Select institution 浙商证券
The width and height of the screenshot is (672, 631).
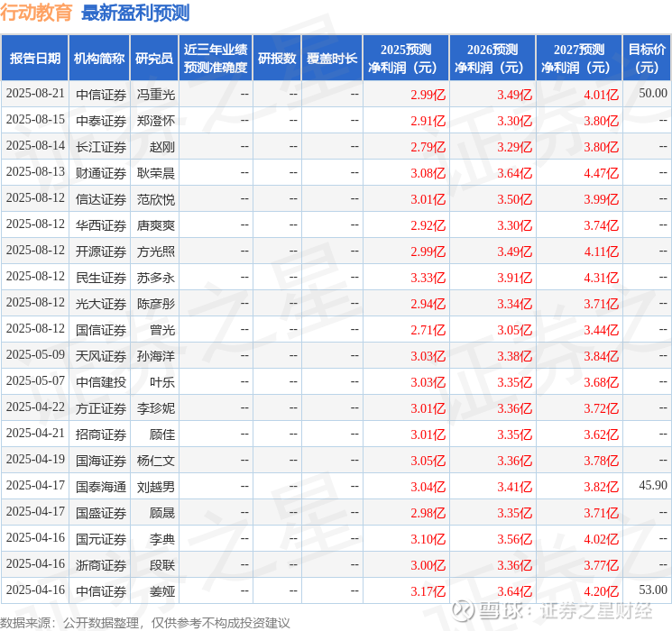(101, 565)
